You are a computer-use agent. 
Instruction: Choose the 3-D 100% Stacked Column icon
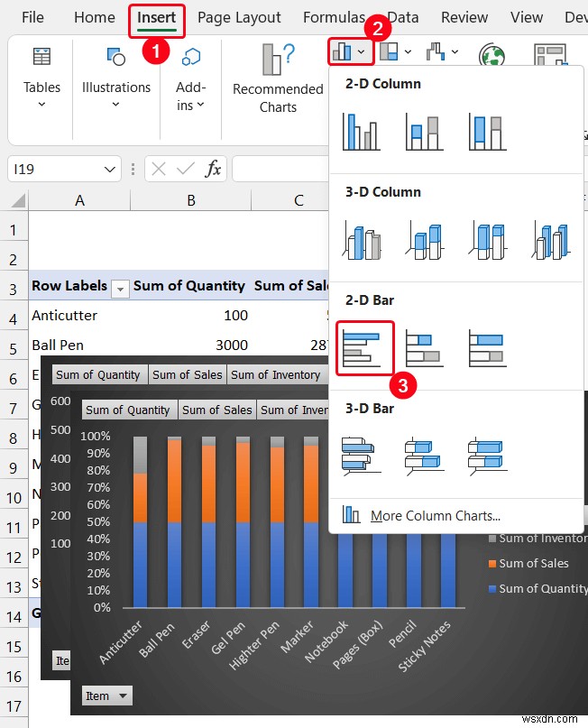click(487, 240)
